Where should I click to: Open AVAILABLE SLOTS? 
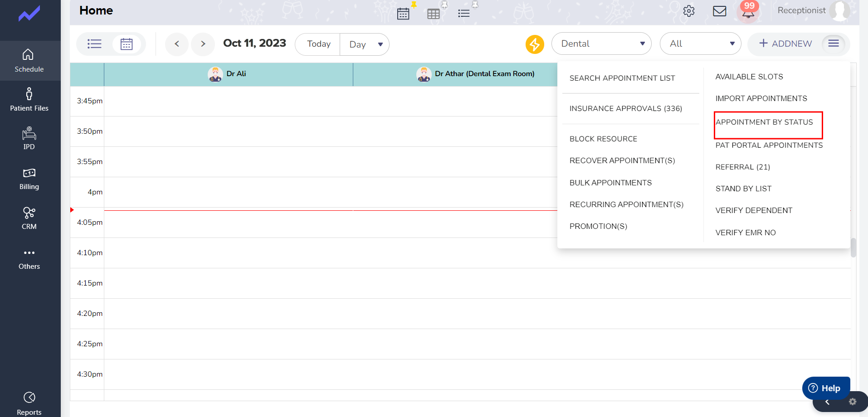click(x=749, y=77)
